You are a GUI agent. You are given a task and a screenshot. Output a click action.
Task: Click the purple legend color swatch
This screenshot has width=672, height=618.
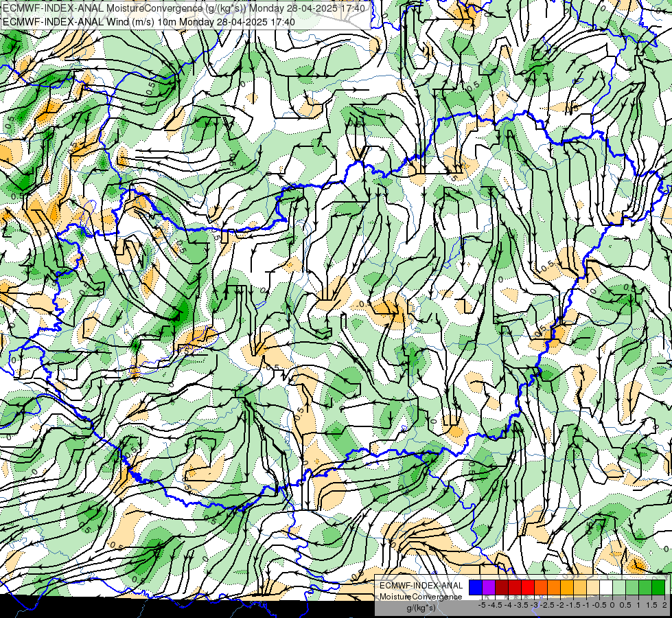(x=489, y=588)
